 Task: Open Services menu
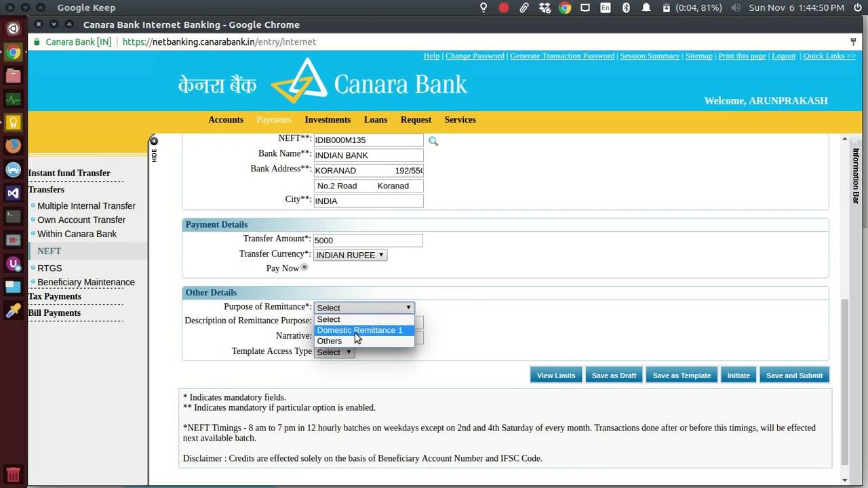point(460,120)
